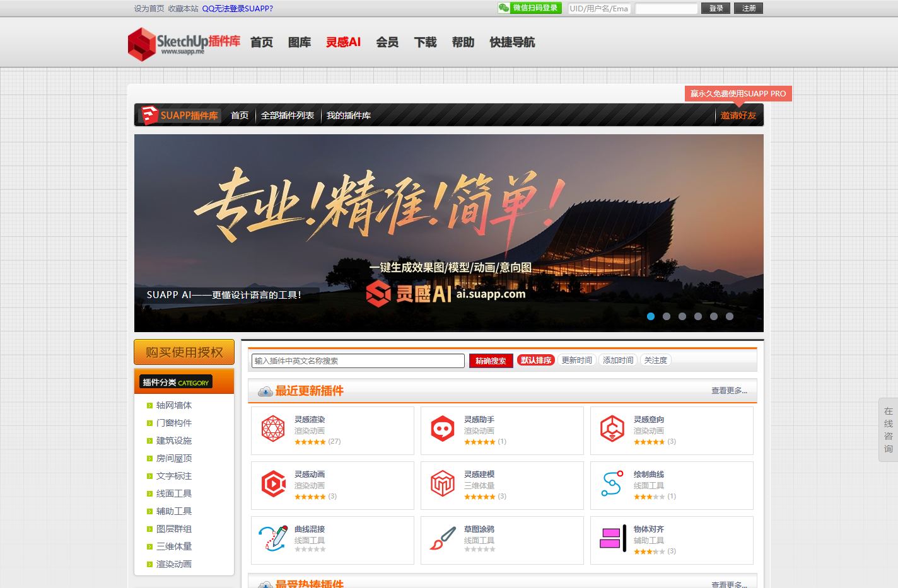Click the 收藏本站 link
The height and width of the screenshot is (588, 898).
coord(183,9)
